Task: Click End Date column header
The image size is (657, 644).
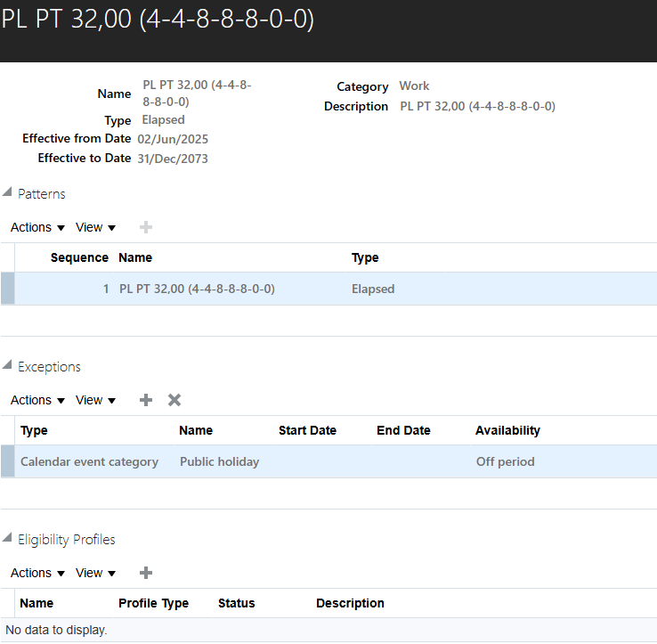Action: (x=403, y=430)
